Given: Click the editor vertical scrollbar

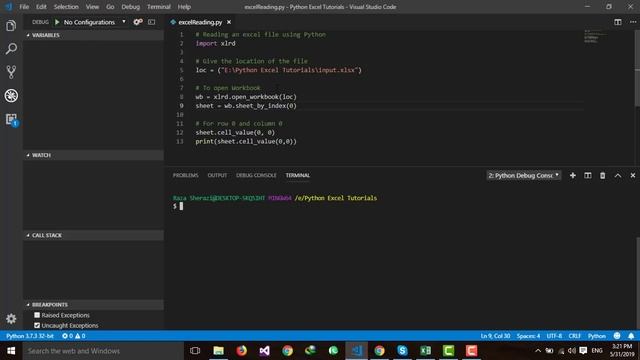Looking at the screenshot, I should pyautogui.click(x=637, y=67).
